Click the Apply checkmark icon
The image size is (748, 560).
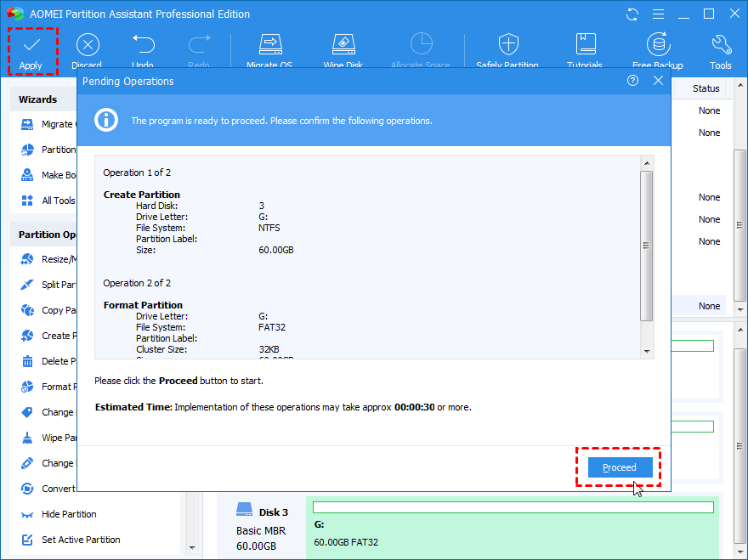[x=31, y=45]
